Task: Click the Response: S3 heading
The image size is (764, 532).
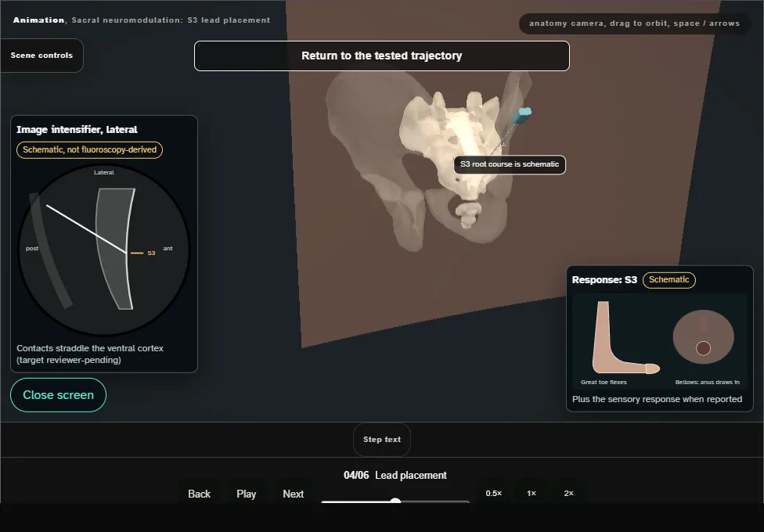Action: pos(604,280)
